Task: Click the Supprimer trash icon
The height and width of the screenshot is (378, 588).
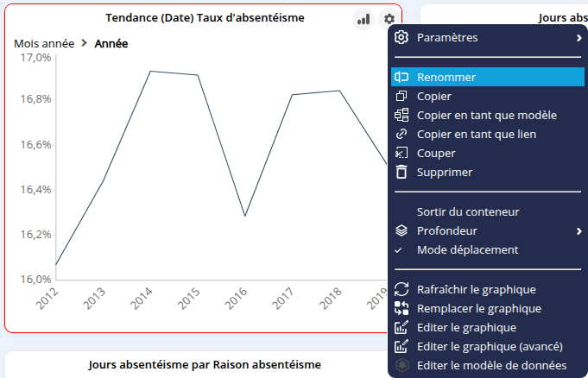Action: tap(401, 172)
